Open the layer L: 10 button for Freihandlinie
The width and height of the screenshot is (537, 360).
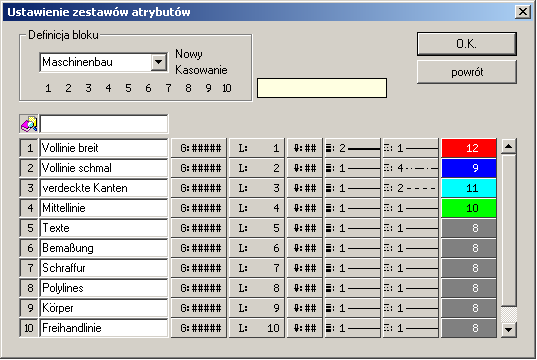tap(257, 328)
